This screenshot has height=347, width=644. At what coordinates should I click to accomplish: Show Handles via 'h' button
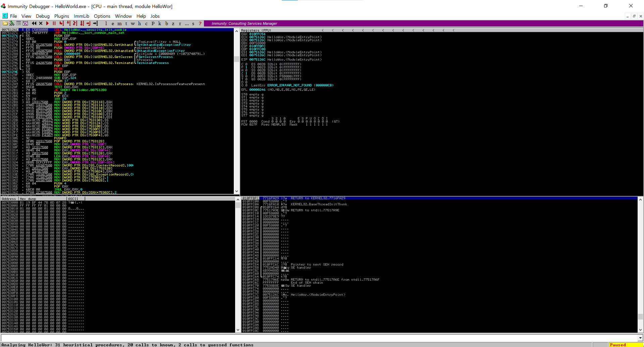click(x=140, y=23)
